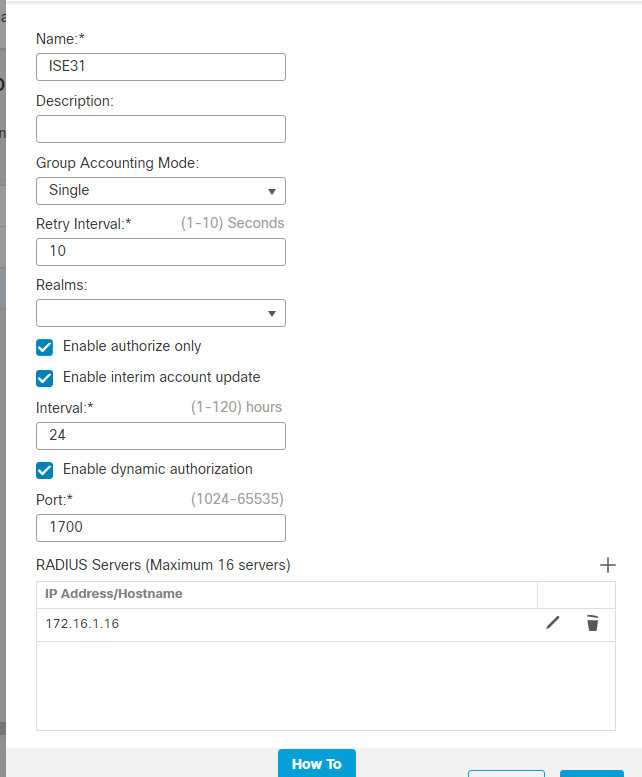Open the Realms dropdown

pyautogui.click(x=161, y=313)
